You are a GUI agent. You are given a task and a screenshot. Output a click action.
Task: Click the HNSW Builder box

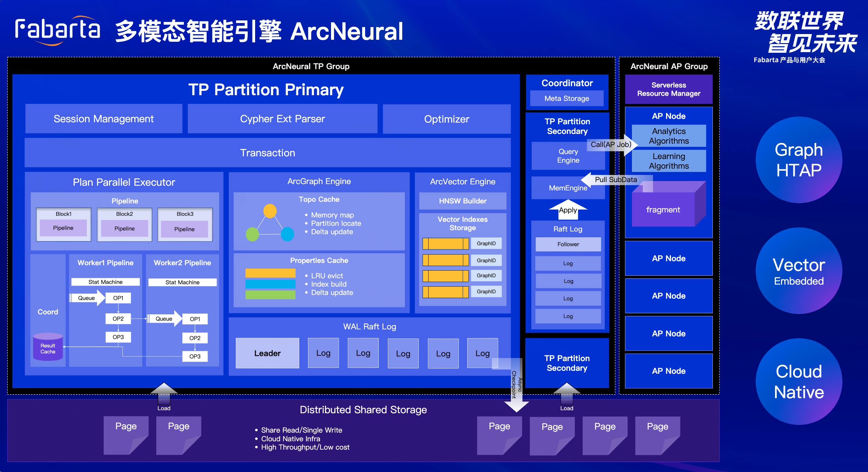(x=463, y=201)
